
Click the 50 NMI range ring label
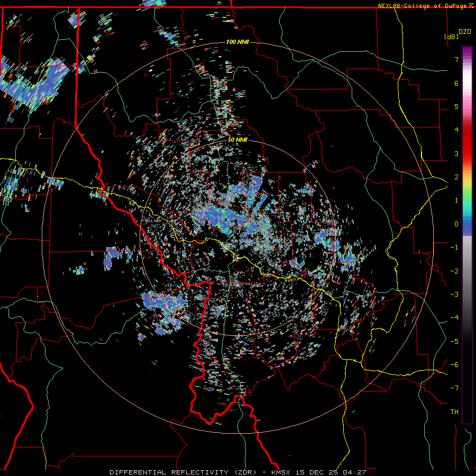pos(237,140)
